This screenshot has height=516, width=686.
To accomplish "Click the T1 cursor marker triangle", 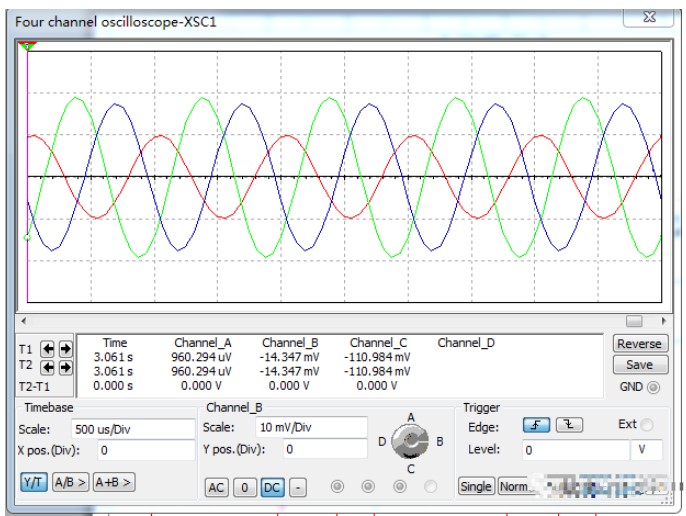I will tap(27, 46).
